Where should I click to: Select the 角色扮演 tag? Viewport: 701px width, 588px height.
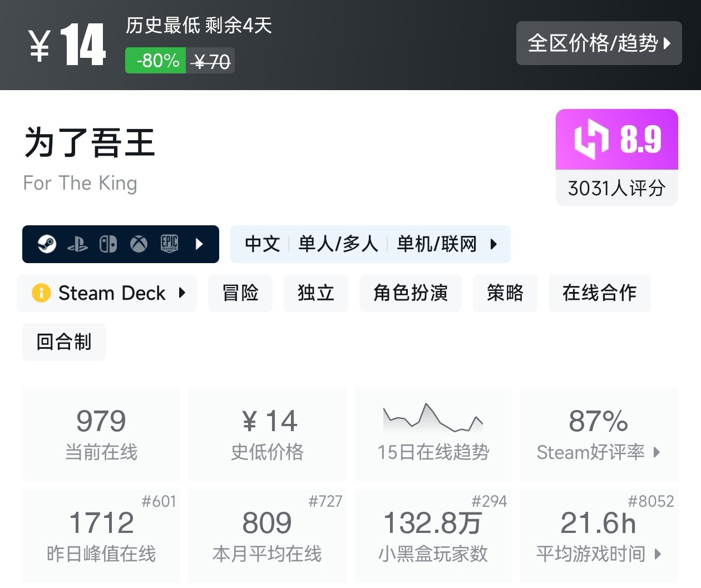click(411, 293)
